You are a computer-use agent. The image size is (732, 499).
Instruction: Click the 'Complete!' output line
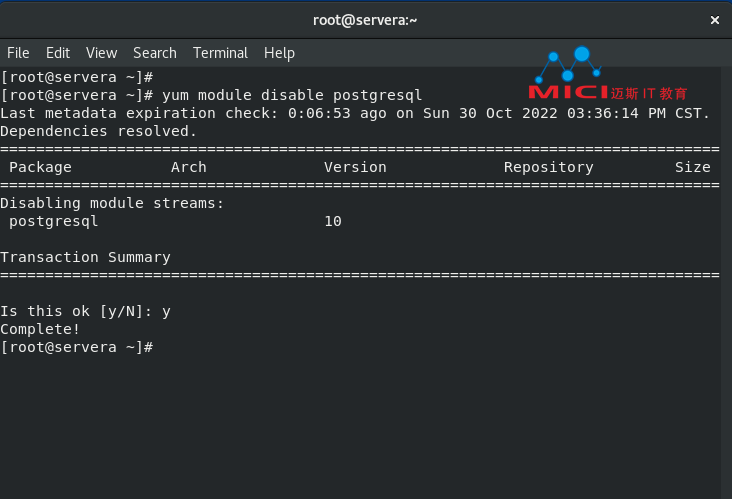(40, 330)
